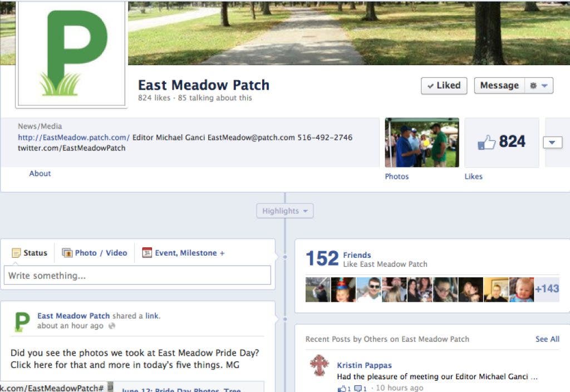The image size is (570, 392).
Task: Open the dropdown arrow next to the gear
Action: click(x=544, y=86)
